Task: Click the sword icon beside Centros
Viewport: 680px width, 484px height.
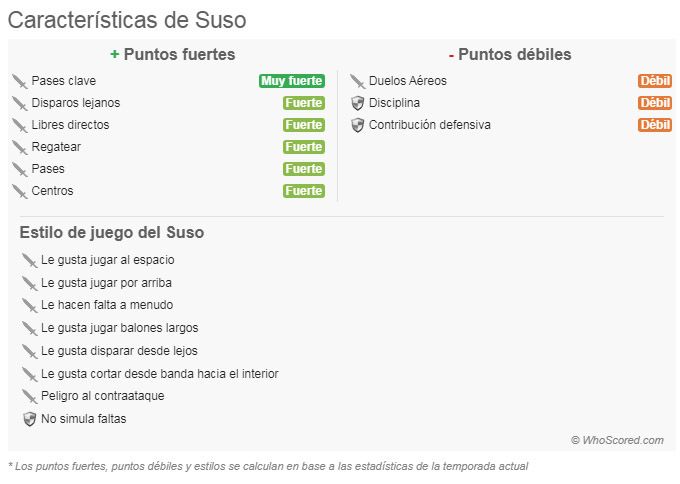Action: coord(20,191)
